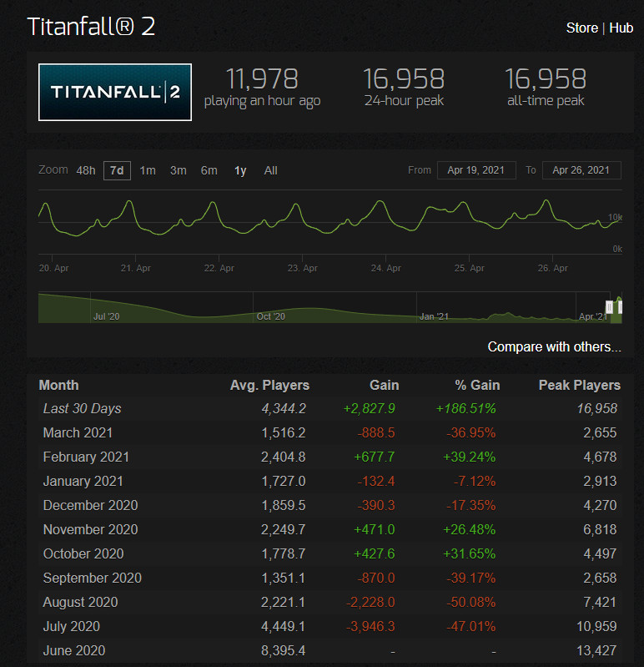Screen dimensions: 644x667
Task: Select the July 2020 row label
Action: [72, 627]
